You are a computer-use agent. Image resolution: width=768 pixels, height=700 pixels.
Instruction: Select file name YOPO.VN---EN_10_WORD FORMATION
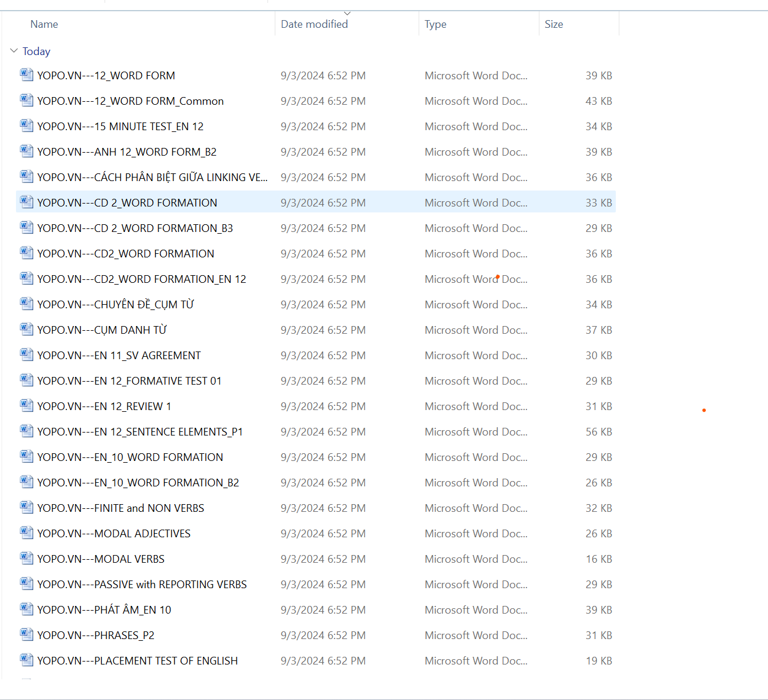coord(130,457)
